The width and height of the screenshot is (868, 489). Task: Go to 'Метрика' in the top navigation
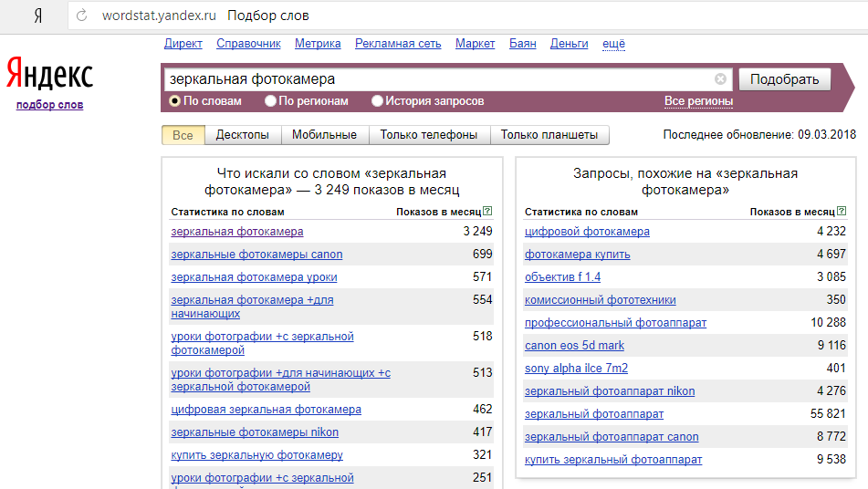coord(318,44)
